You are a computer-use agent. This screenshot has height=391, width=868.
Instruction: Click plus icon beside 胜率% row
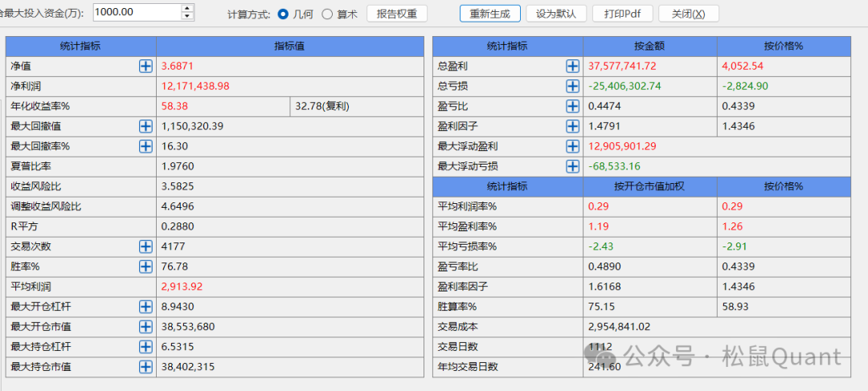point(145,267)
